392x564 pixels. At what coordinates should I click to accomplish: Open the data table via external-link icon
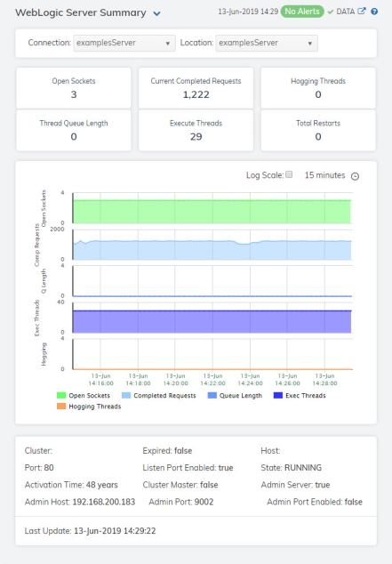point(362,12)
